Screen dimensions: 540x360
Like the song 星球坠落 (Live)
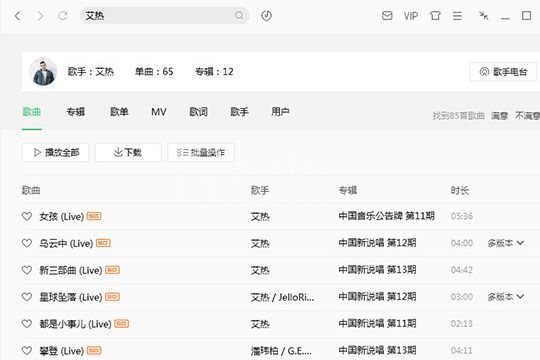tap(27, 297)
